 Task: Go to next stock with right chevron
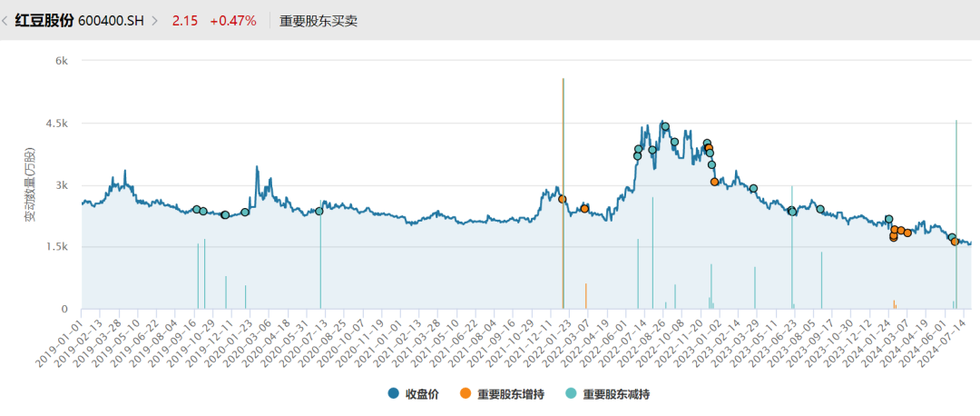point(155,20)
